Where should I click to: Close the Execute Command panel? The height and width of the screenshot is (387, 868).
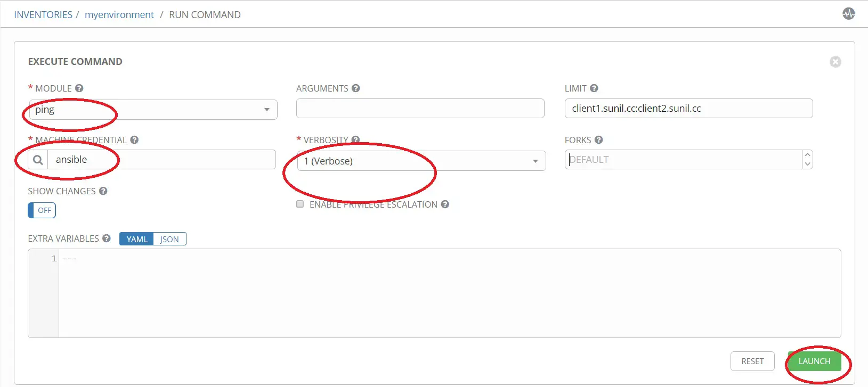(835, 62)
